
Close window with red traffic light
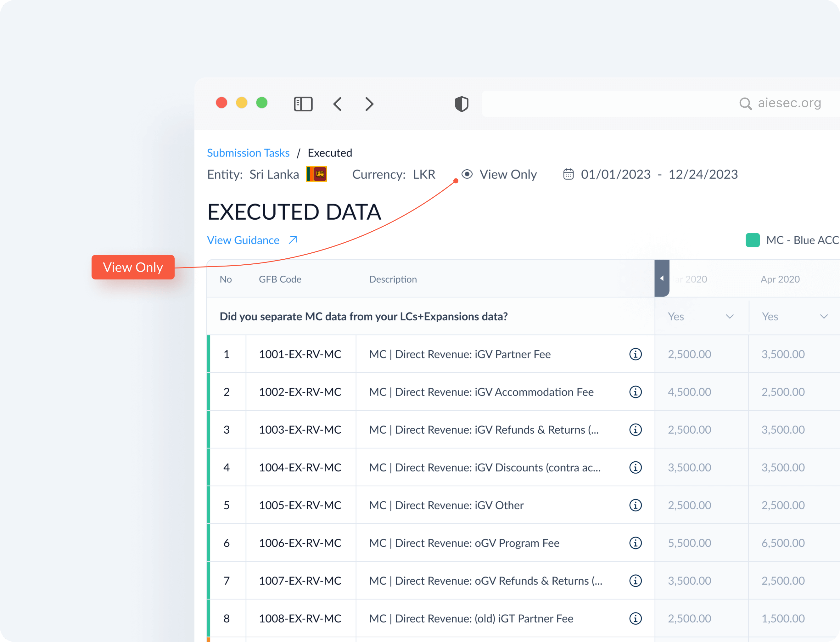[221, 103]
